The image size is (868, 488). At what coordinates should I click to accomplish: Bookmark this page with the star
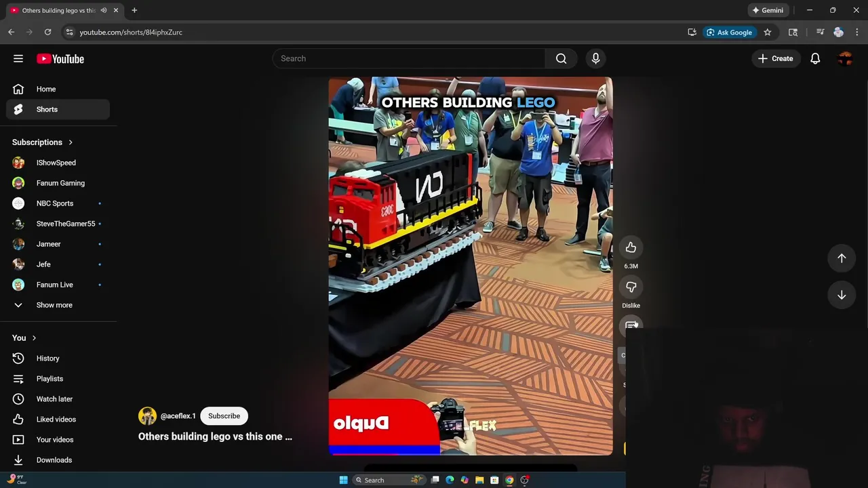point(767,32)
